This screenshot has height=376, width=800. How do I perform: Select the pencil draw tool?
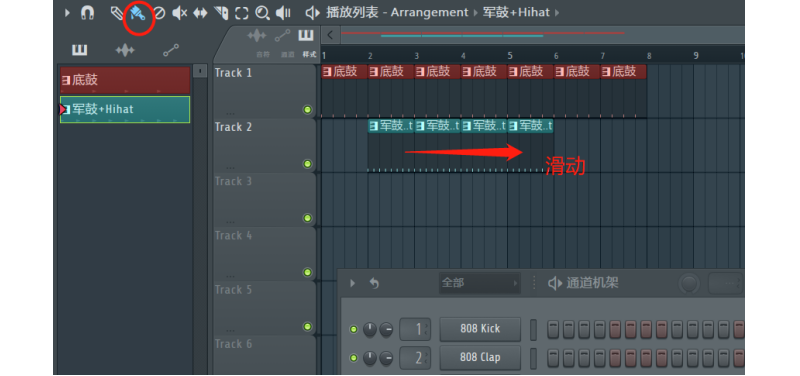[117, 13]
